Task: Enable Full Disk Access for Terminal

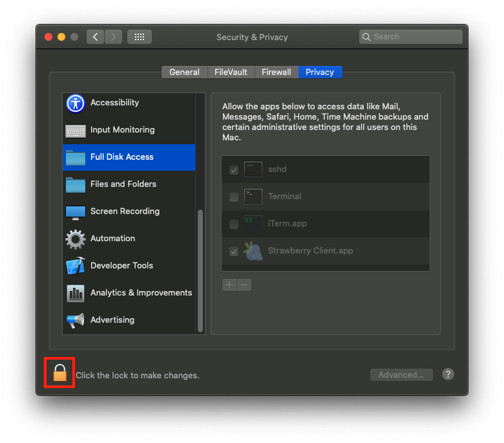Action: (x=234, y=197)
